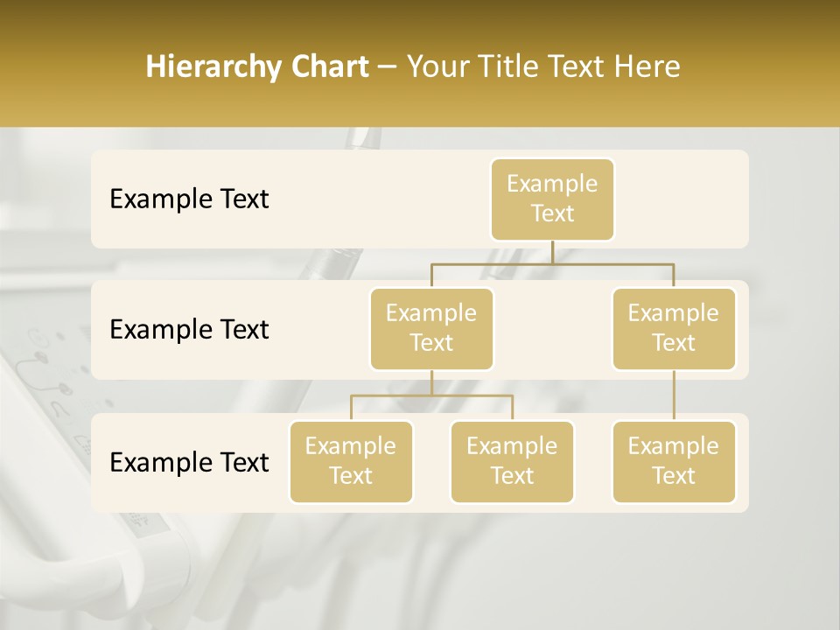Click the gold horizontal branch line
Screen dimensions: 840x630
551,265
